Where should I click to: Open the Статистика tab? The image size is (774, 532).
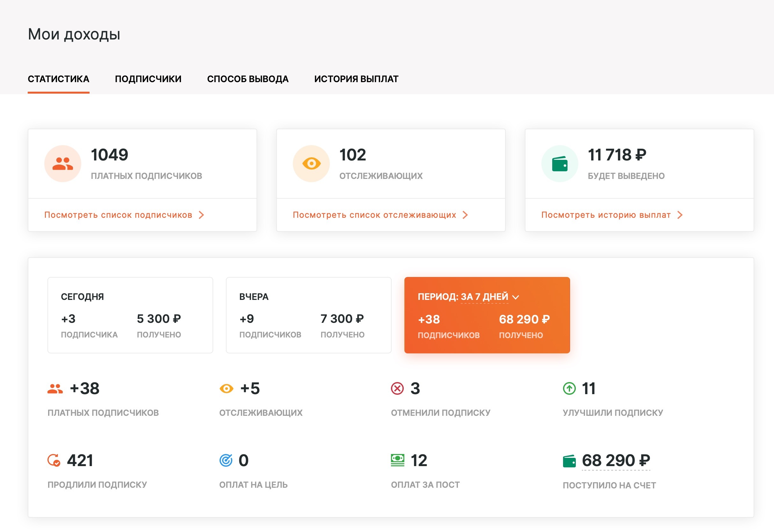[x=58, y=79]
